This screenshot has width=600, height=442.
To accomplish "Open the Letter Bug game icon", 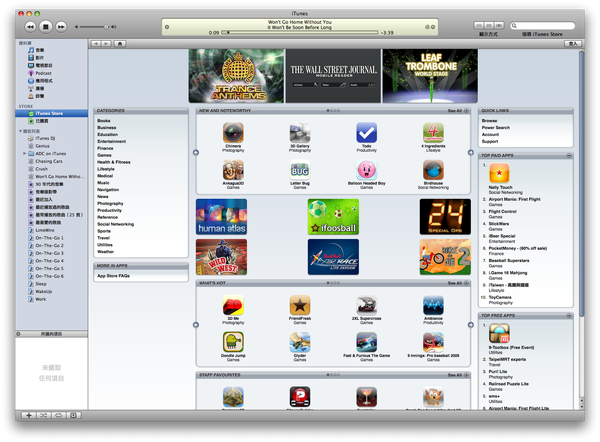I will [x=300, y=170].
